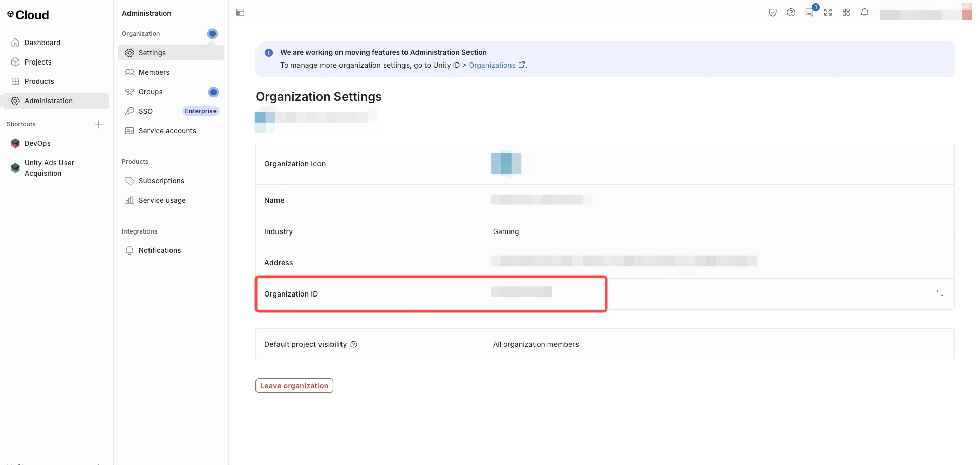Click the Organization Settings heading
This screenshot has height=465, width=980.
318,97
